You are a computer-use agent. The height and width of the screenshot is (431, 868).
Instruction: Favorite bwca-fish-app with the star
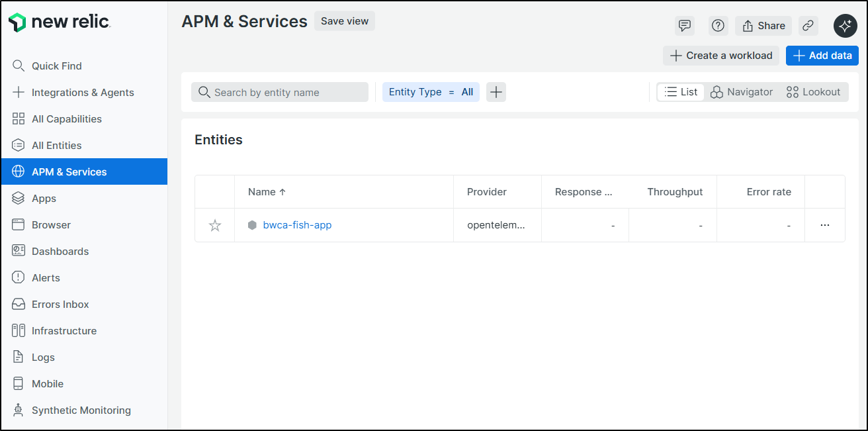click(215, 226)
